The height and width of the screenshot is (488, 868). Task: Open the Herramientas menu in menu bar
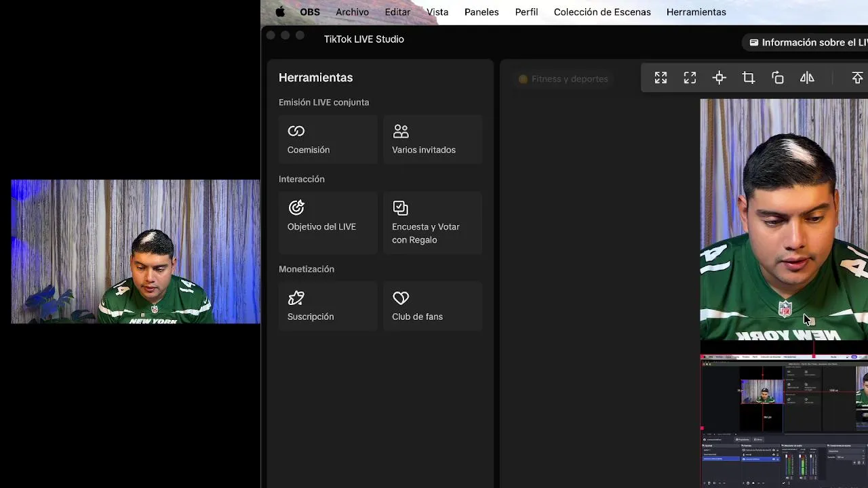point(696,12)
